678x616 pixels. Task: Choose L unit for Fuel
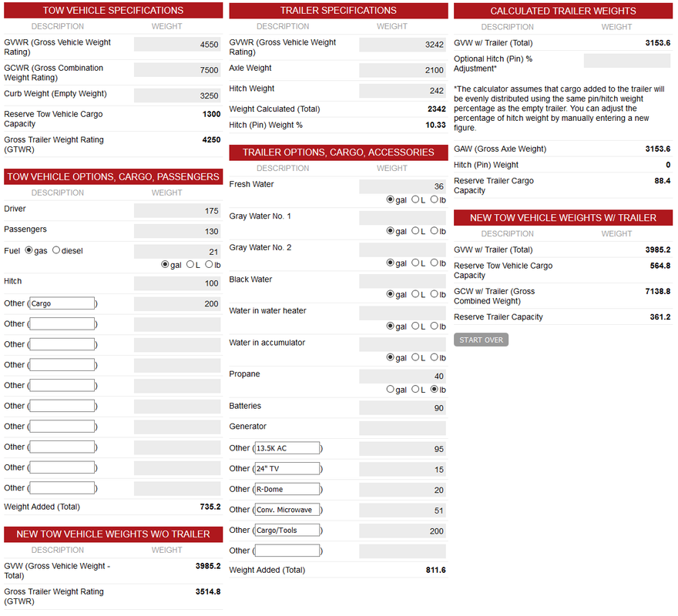tap(190, 266)
